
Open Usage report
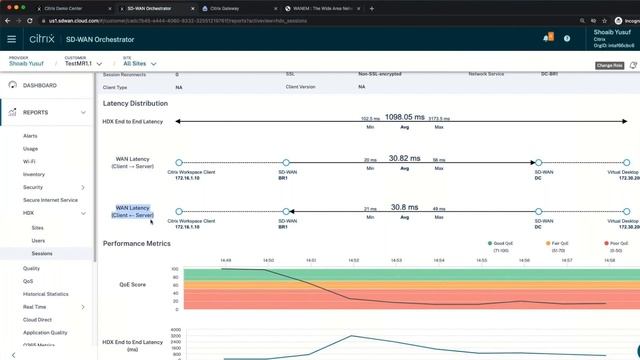coord(31,149)
